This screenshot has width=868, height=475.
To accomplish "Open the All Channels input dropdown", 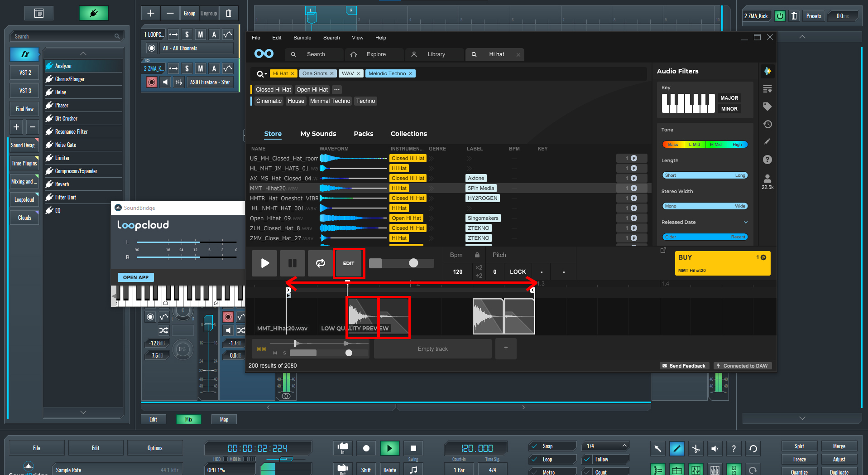I will (196, 48).
